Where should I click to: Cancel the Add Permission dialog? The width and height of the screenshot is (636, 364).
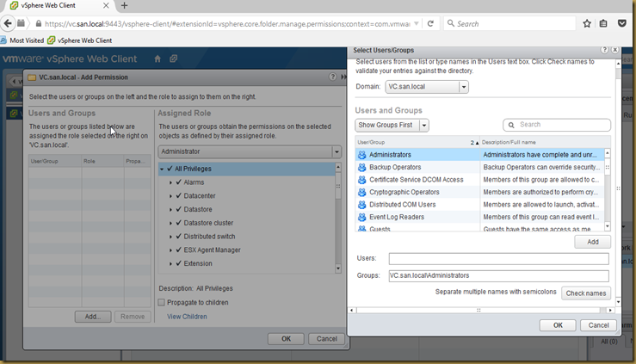[326, 339]
